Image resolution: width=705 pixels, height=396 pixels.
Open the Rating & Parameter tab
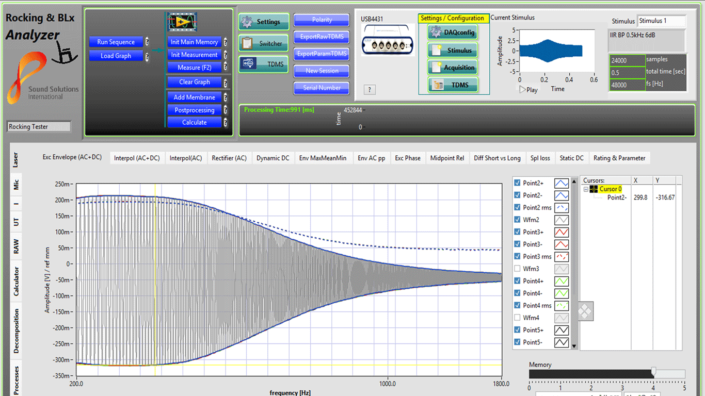pos(619,158)
